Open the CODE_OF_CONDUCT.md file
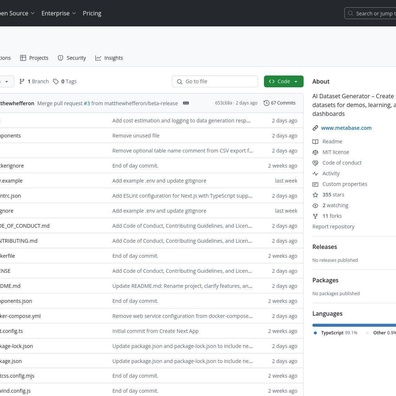Screen dimensions: 396x396 click(x=25, y=226)
